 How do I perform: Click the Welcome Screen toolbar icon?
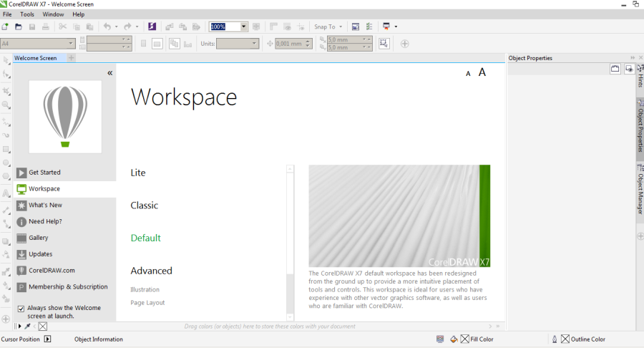[x=356, y=26]
